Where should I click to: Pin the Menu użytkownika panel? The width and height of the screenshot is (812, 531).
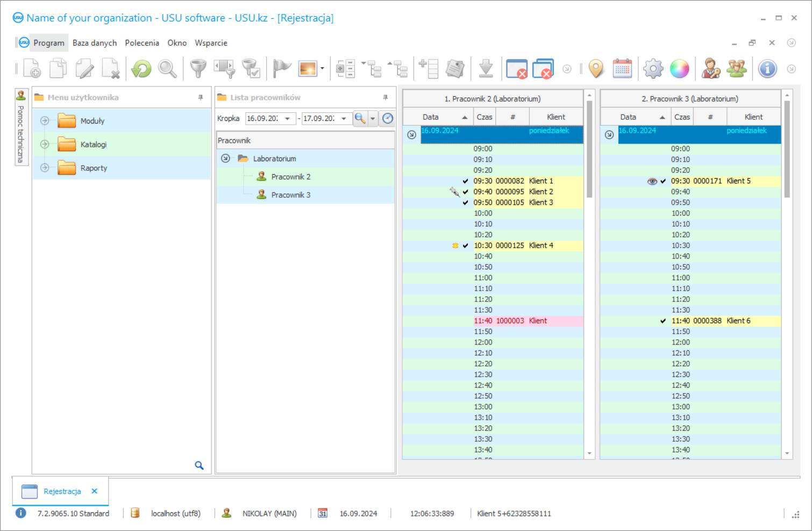point(201,97)
